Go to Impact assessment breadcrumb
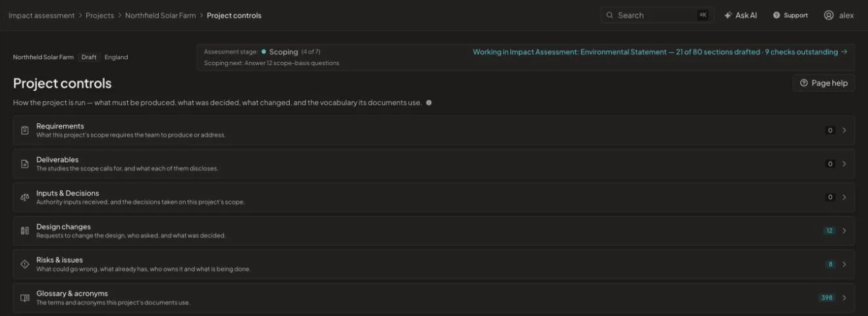The width and height of the screenshot is (868, 316). 41,15
